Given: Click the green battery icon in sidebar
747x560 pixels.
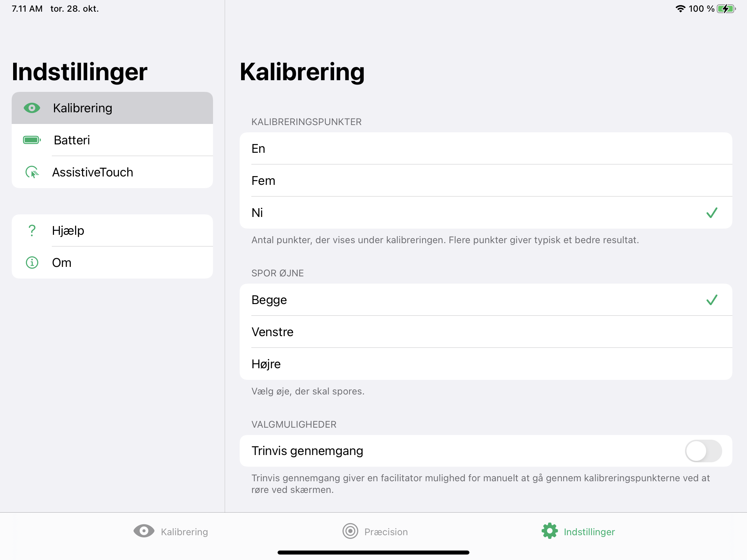Looking at the screenshot, I should coord(32,140).
